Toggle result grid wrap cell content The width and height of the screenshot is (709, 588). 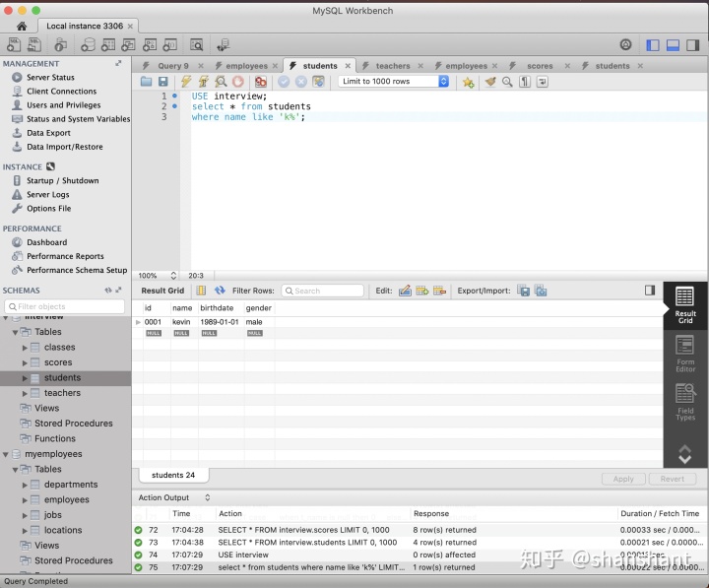pyautogui.click(x=201, y=291)
